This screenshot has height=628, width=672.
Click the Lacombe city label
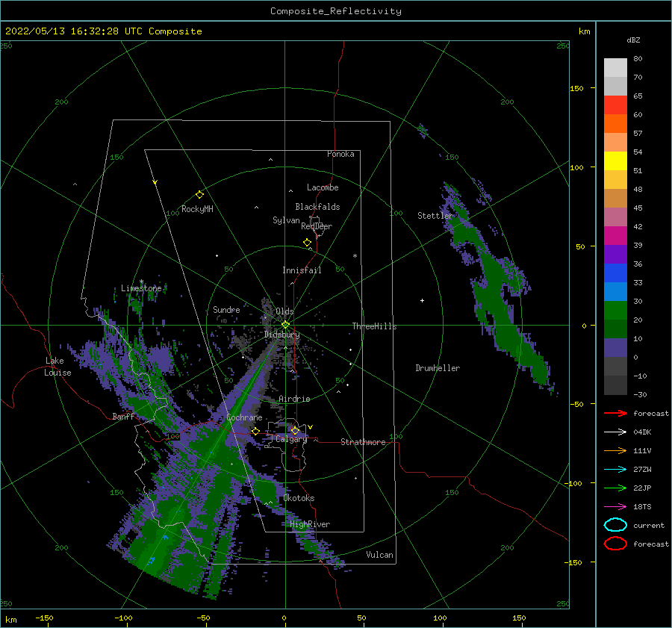(323, 187)
